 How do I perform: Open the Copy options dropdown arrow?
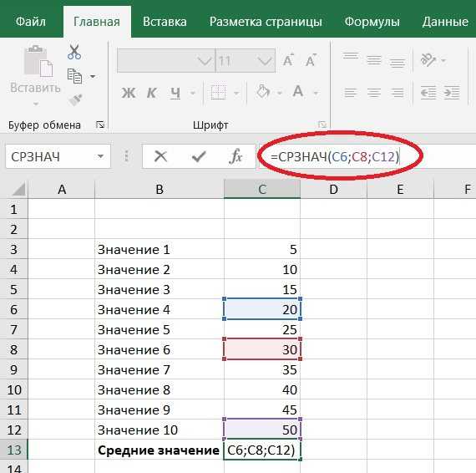[93, 76]
